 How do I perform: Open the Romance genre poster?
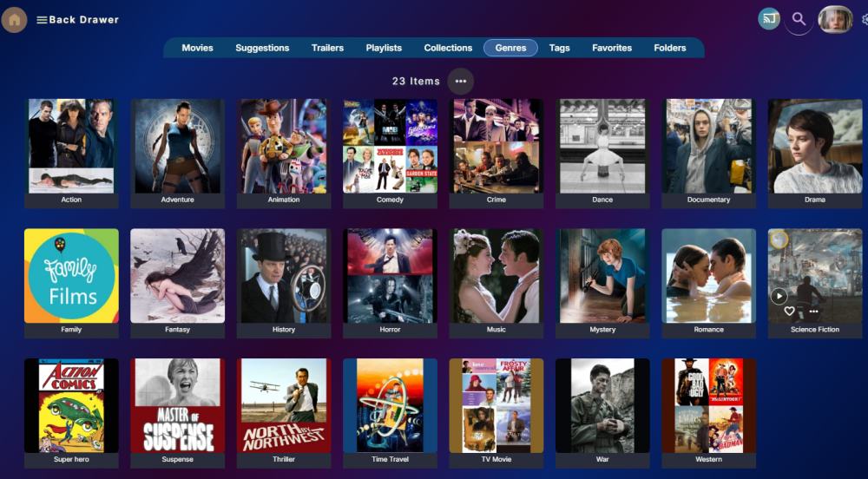709,275
